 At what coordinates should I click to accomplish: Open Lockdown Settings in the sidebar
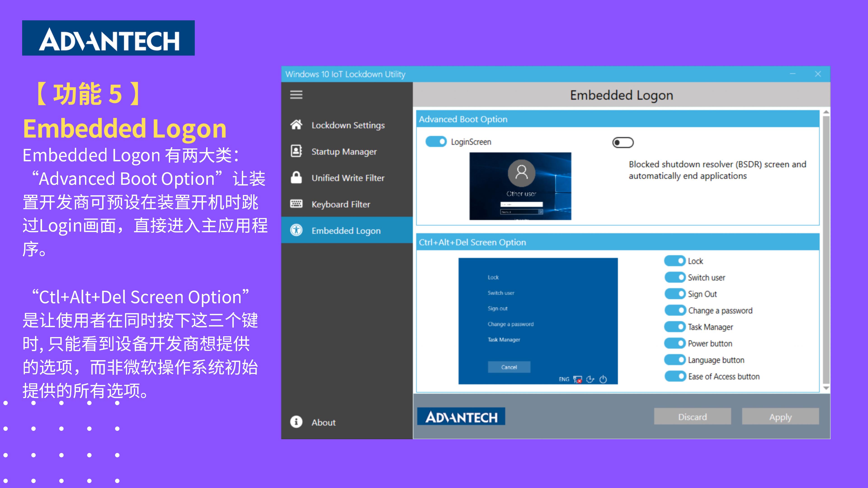tap(347, 125)
